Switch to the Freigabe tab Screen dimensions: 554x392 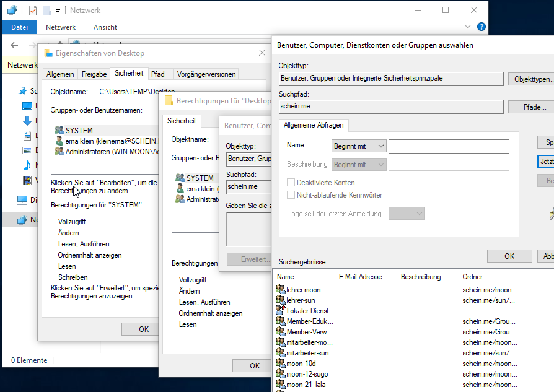[94, 74]
